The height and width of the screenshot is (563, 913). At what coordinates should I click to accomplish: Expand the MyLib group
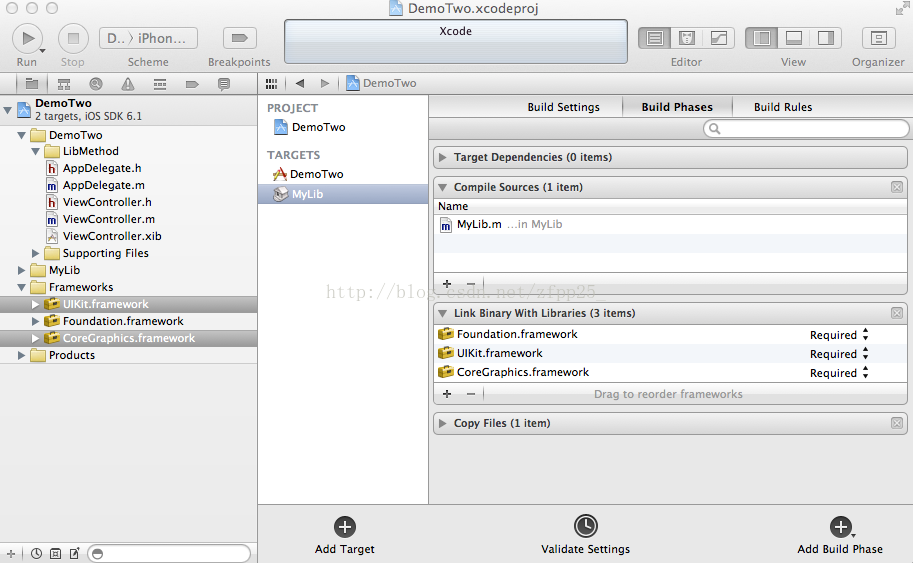click(x=22, y=270)
